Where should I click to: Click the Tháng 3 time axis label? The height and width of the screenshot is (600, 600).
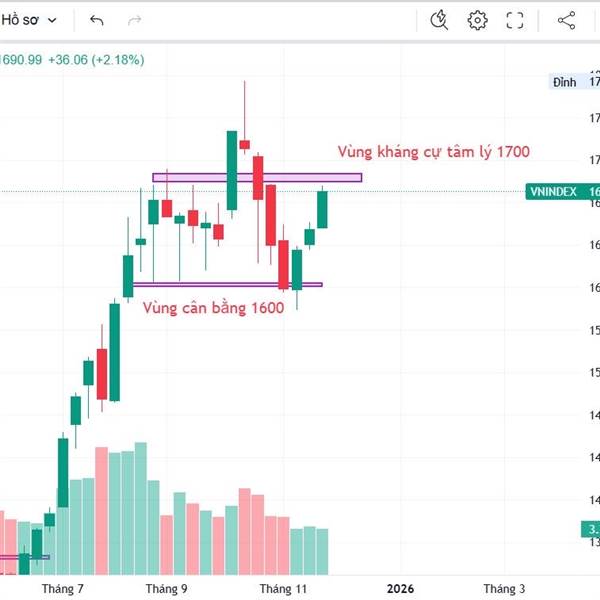(504, 589)
